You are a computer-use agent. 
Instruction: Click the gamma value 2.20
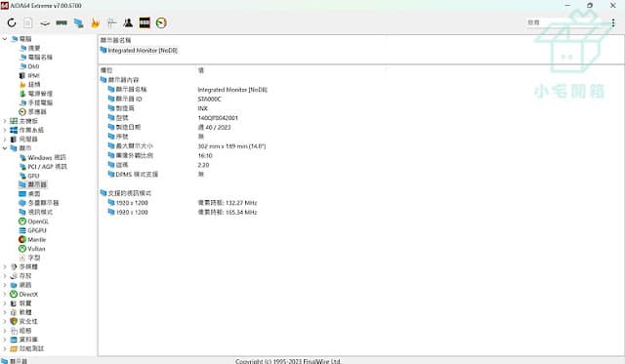tap(203, 165)
